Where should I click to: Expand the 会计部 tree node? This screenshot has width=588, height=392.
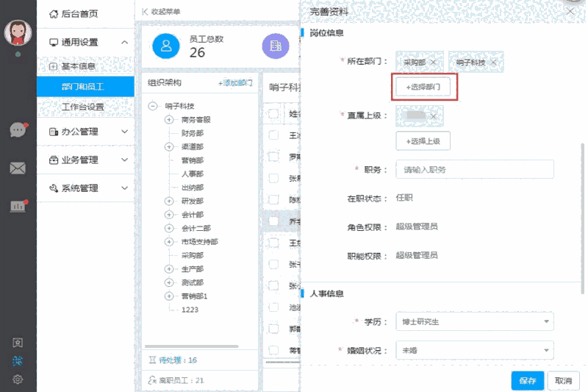169,215
